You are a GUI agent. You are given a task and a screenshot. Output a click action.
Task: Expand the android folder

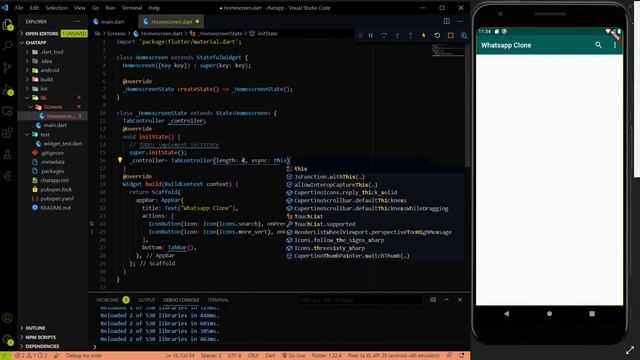coord(53,70)
